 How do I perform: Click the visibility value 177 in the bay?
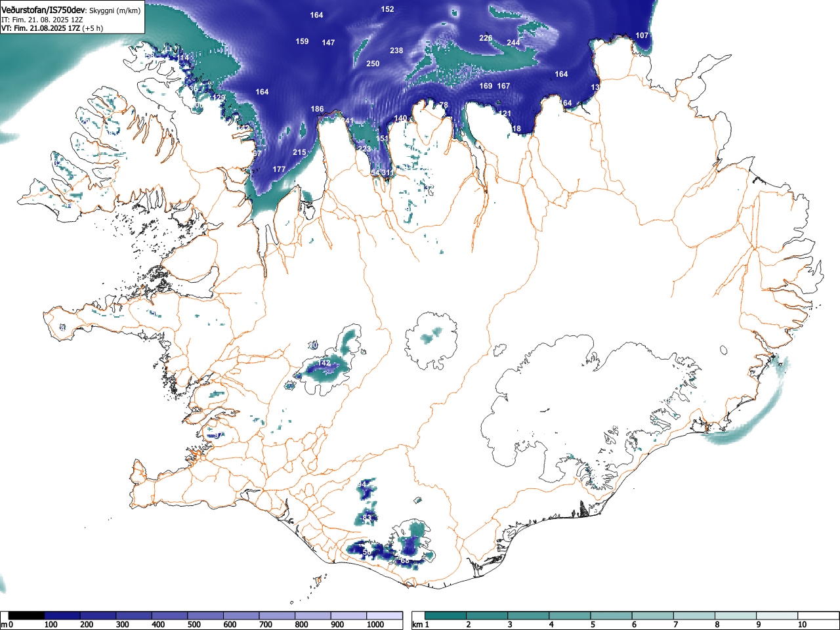pos(279,169)
